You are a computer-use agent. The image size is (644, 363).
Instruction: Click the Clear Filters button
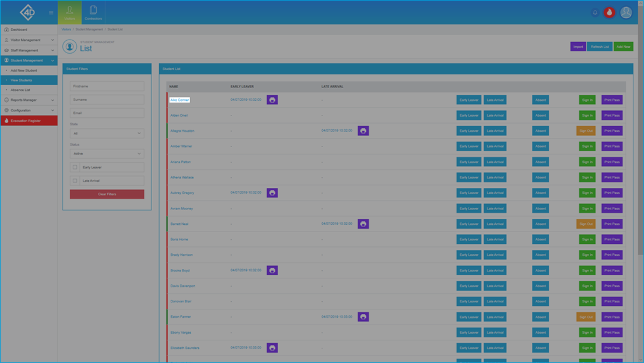pos(107,194)
